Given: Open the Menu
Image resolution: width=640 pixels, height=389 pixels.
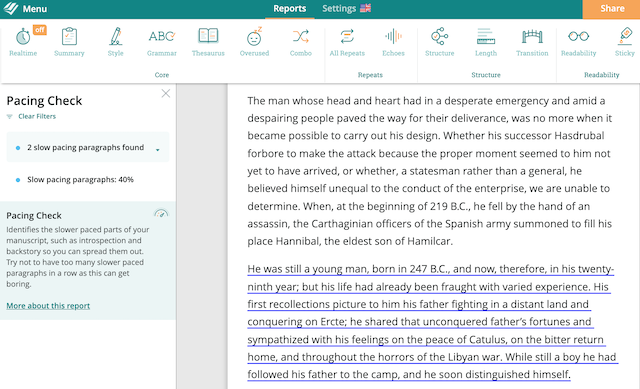Looking at the screenshot, I should click(35, 9).
